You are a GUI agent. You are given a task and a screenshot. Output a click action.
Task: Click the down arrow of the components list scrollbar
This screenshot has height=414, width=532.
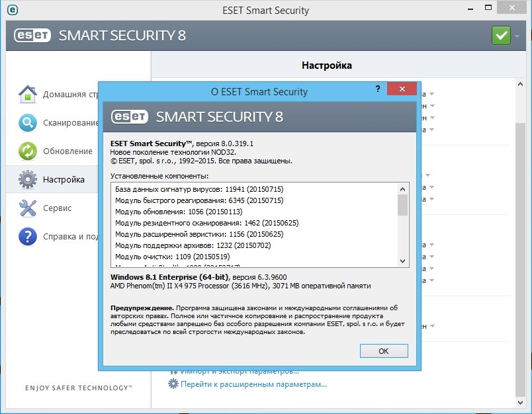pyautogui.click(x=402, y=261)
